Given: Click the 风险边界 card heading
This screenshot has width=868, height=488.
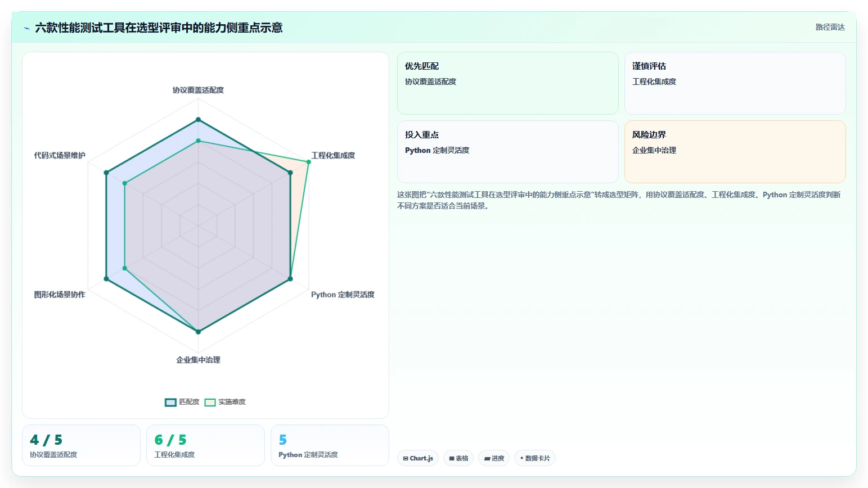Looking at the screenshot, I should (649, 135).
